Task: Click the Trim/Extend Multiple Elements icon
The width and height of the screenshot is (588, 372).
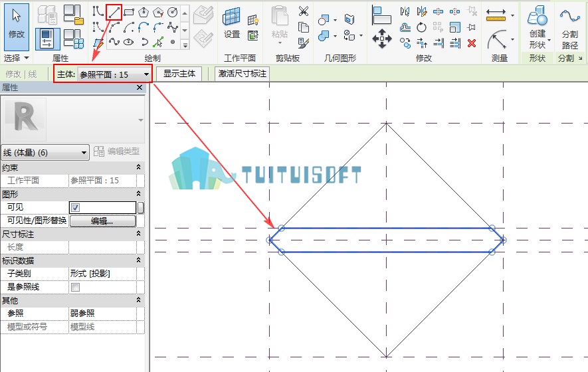Action: pyautogui.click(x=455, y=43)
